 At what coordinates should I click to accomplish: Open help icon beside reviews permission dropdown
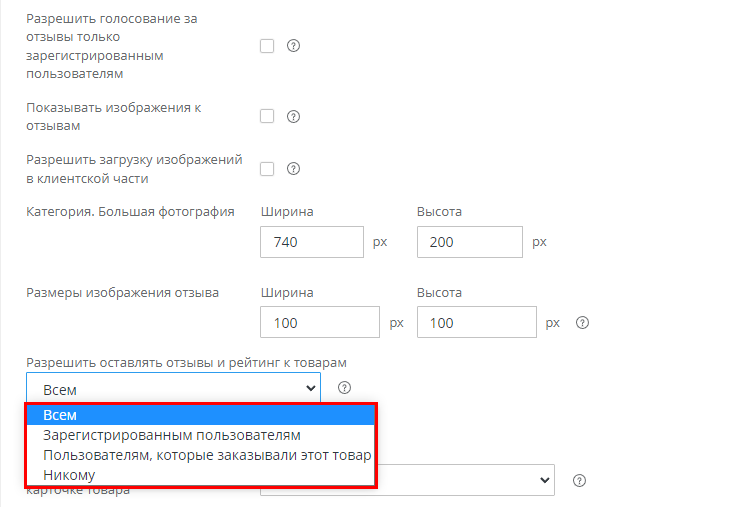point(345,388)
